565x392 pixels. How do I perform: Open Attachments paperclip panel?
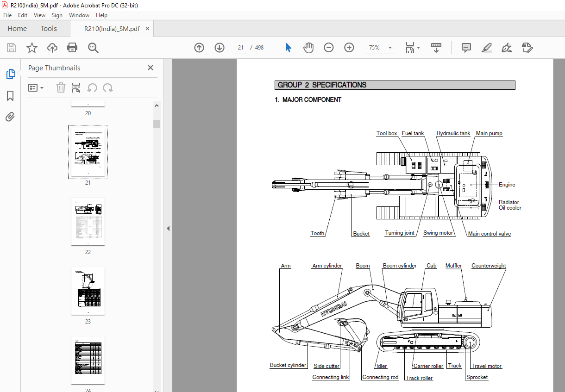point(10,117)
